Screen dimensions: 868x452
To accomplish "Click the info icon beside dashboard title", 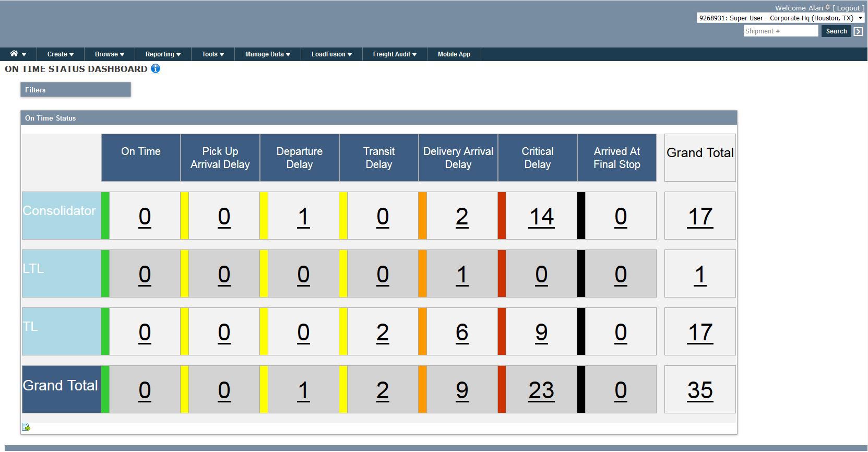I will (x=156, y=68).
